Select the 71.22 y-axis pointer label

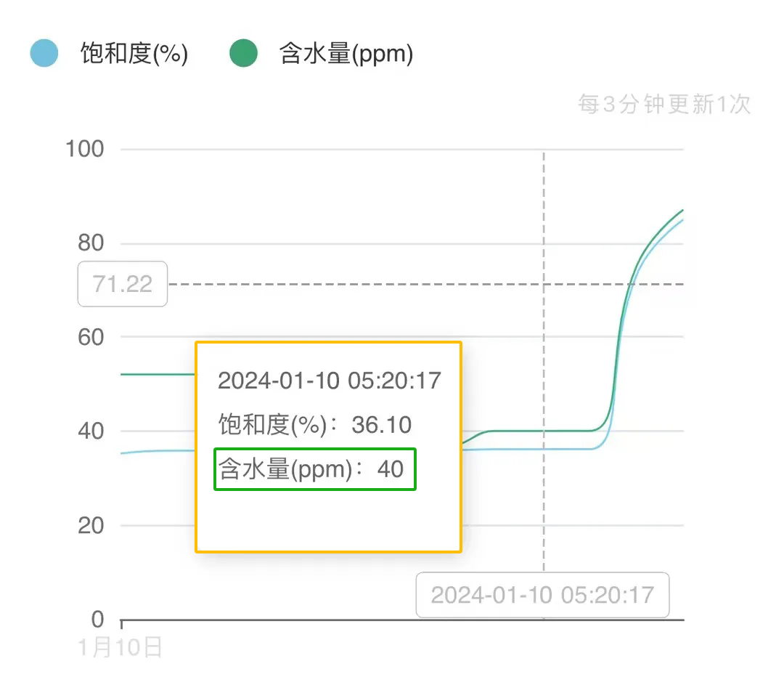coord(123,283)
